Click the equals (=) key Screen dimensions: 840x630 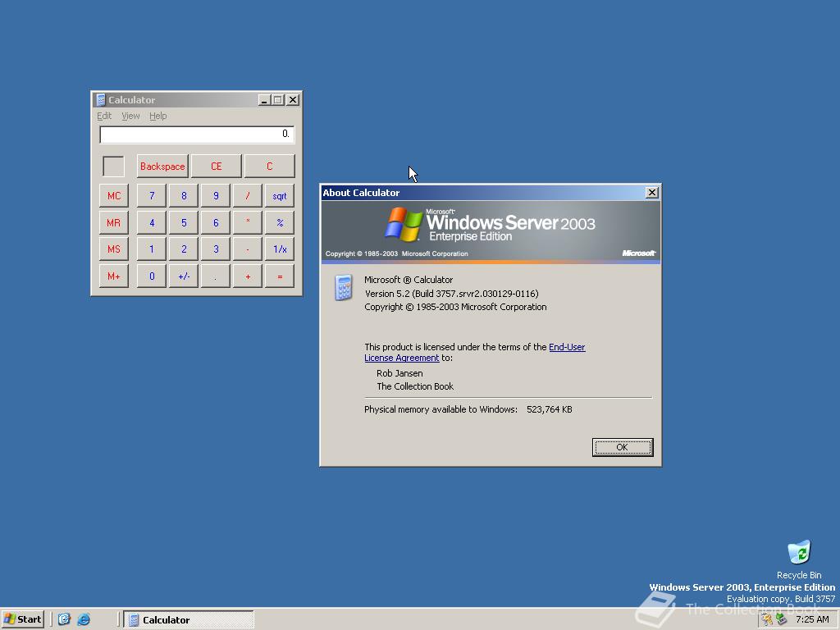[280, 276]
